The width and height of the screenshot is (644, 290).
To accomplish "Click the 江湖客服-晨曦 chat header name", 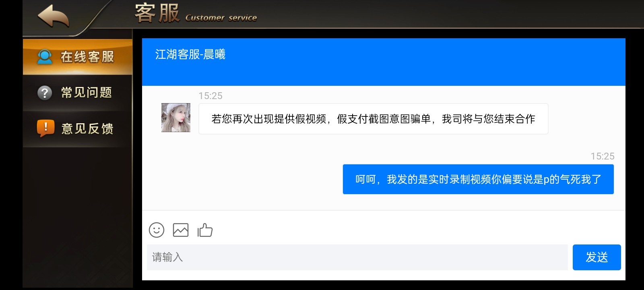I will 190,54.
